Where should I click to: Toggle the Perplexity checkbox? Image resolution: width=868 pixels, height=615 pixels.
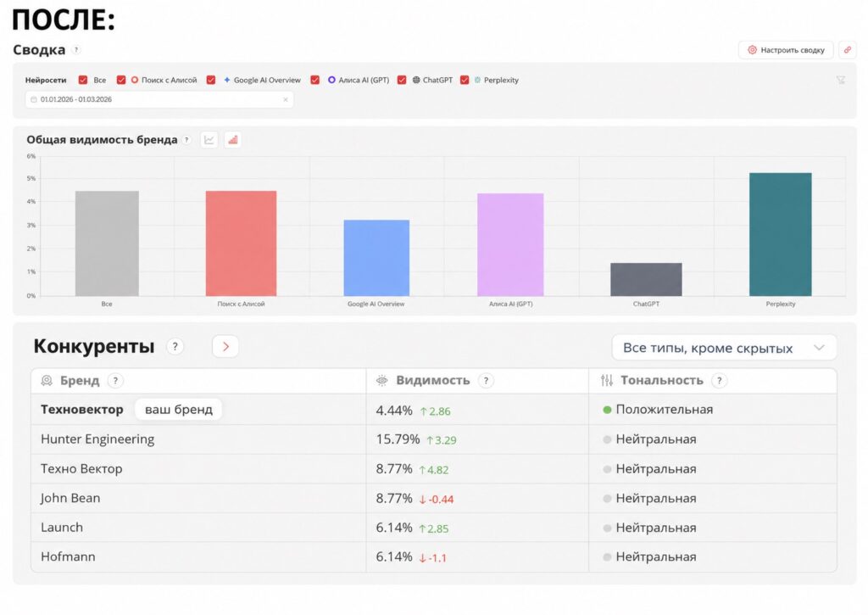465,80
